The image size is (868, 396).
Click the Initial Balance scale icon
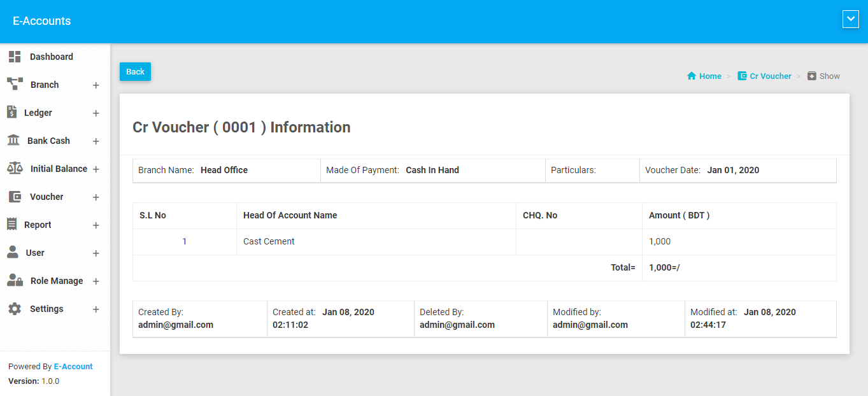pos(15,168)
